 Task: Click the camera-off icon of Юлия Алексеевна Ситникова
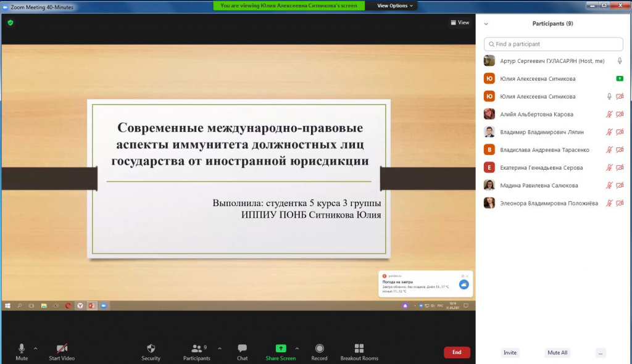620,96
